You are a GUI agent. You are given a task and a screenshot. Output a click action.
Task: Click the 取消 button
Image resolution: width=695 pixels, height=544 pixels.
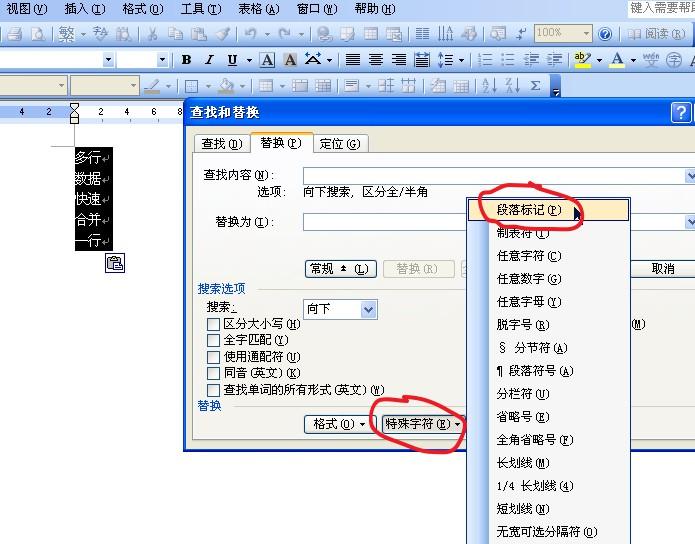click(663, 269)
